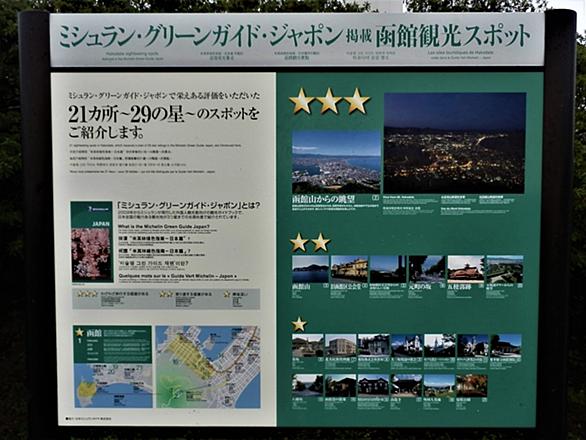The width and height of the screenshot is (586, 440).
Task: Click the two-star rating heading stars
Action: (310, 242)
